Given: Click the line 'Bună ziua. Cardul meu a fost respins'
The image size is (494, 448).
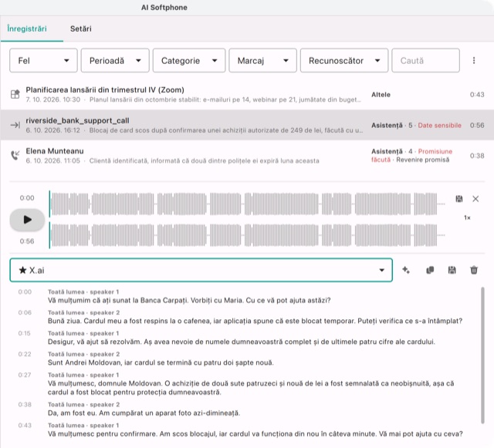Looking at the screenshot, I should click(255, 321).
